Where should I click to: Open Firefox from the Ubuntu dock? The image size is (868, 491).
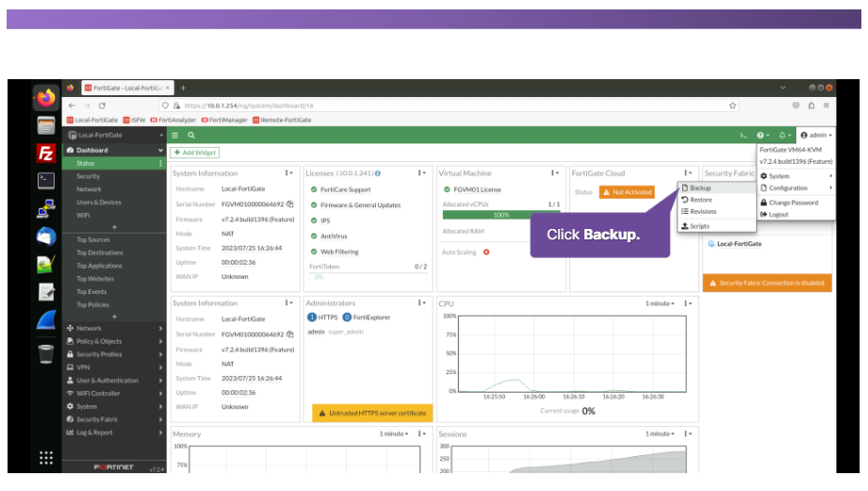point(46,98)
